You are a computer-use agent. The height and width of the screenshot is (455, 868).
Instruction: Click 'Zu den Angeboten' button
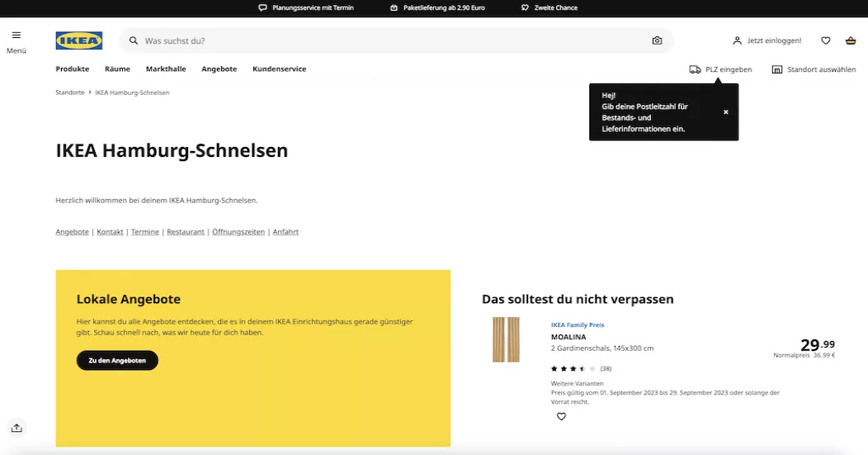tap(117, 360)
